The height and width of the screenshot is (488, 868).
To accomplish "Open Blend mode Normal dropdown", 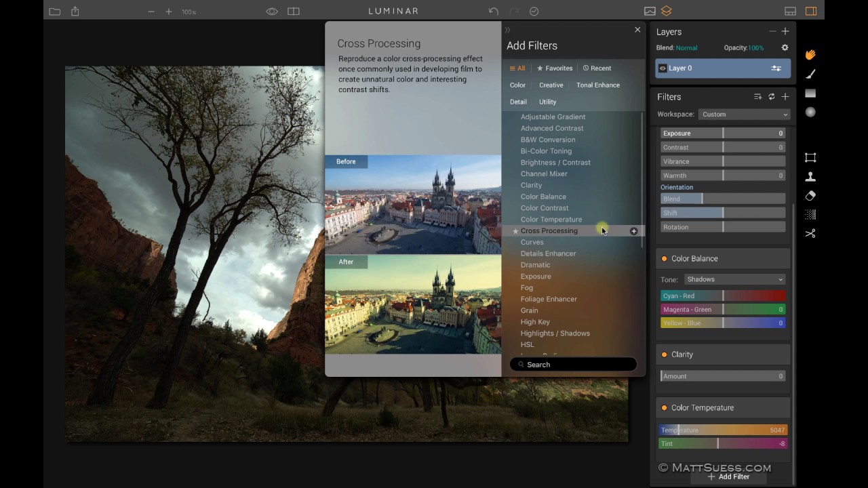I will (686, 48).
